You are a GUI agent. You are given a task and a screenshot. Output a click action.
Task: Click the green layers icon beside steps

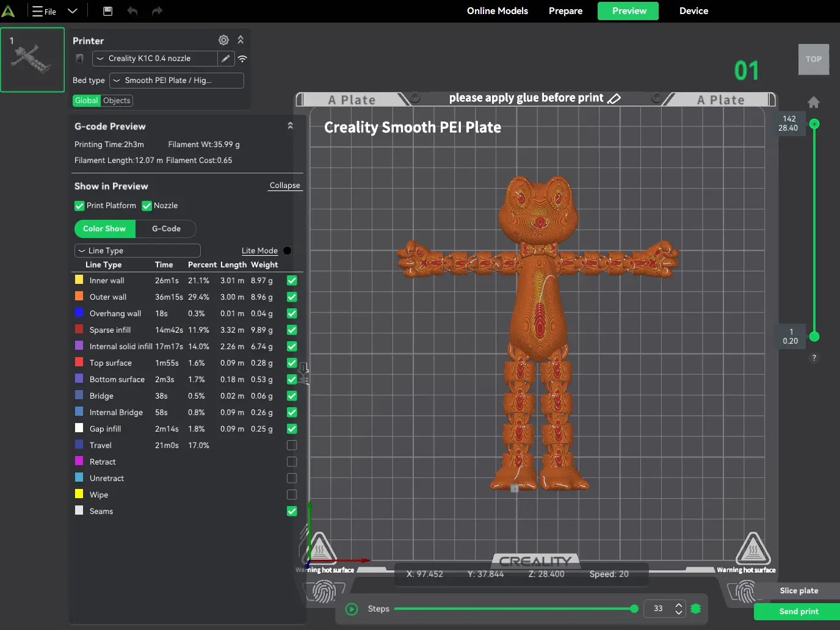pyautogui.click(x=695, y=609)
